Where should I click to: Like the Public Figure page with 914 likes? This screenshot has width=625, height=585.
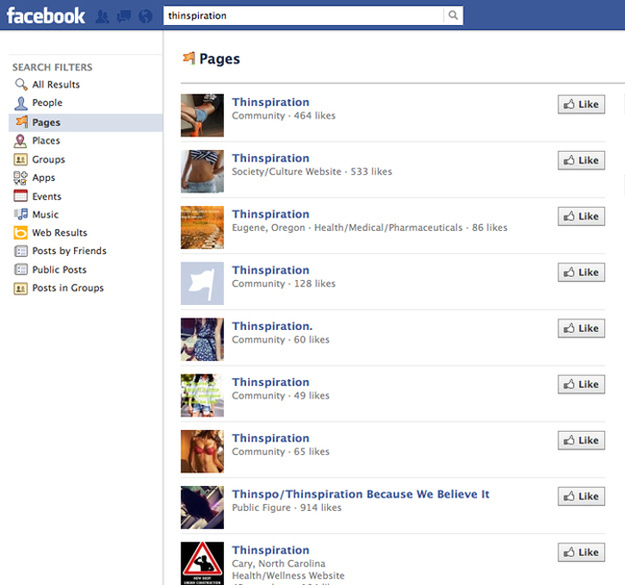581,497
